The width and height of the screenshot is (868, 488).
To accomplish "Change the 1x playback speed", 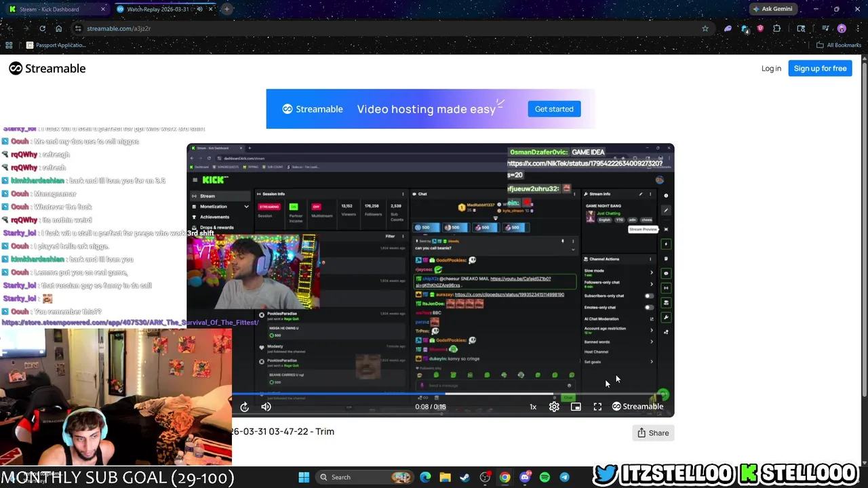I will click(x=533, y=407).
